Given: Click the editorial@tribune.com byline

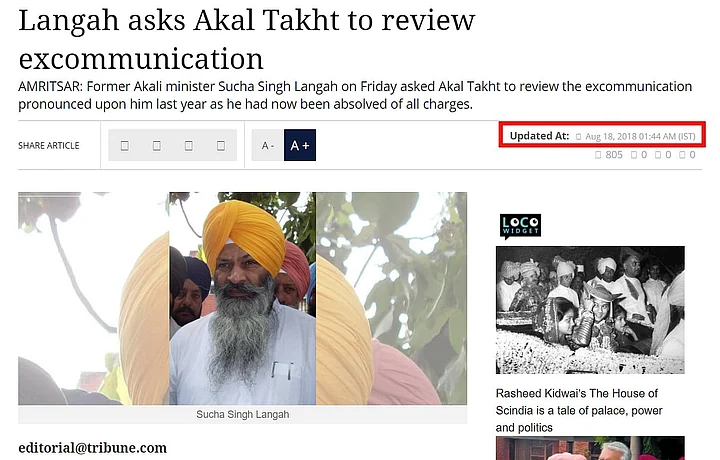Looking at the screenshot, I should click(x=93, y=448).
